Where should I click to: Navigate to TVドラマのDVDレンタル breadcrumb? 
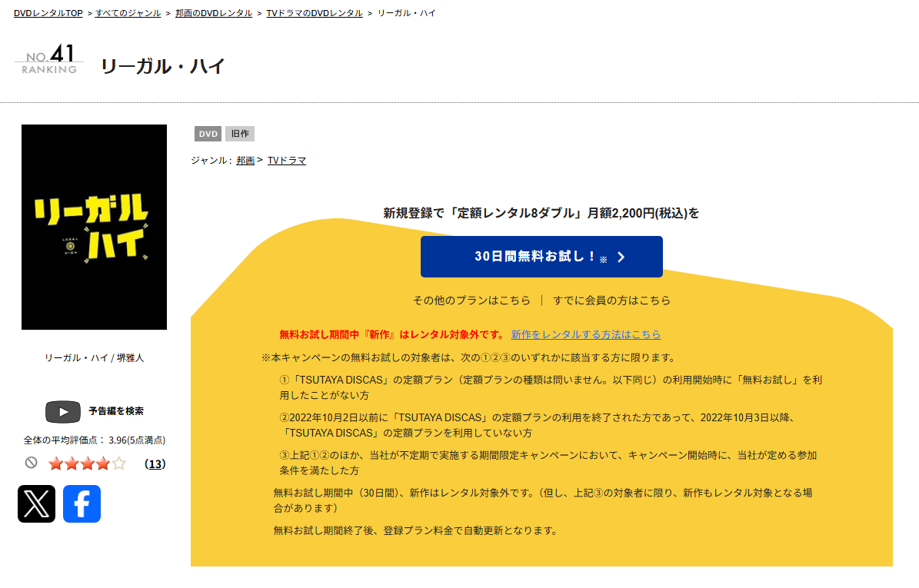[x=314, y=13]
